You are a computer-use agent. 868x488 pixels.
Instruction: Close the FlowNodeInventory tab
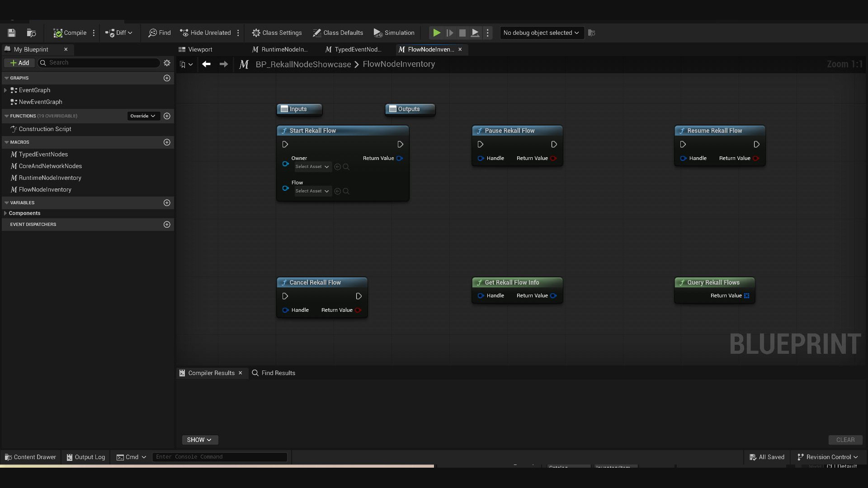pos(460,49)
